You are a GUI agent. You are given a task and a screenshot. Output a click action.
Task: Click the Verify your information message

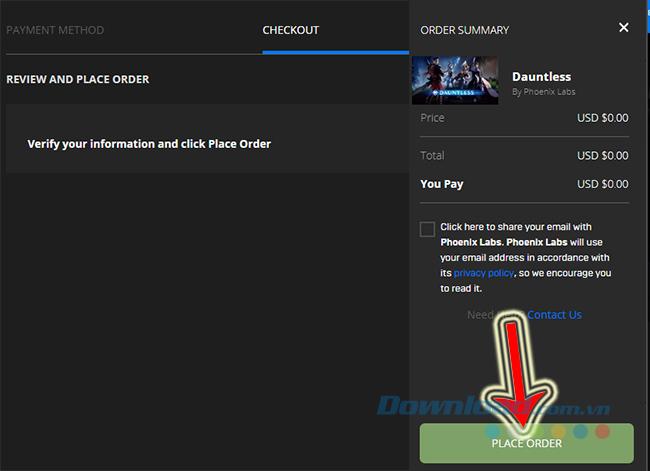(x=149, y=144)
